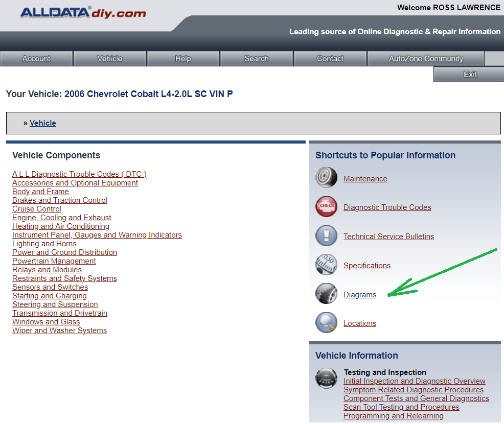Open Accessories and Optional Equipment
Viewport: 504px width, 424px height.
click(75, 183)
